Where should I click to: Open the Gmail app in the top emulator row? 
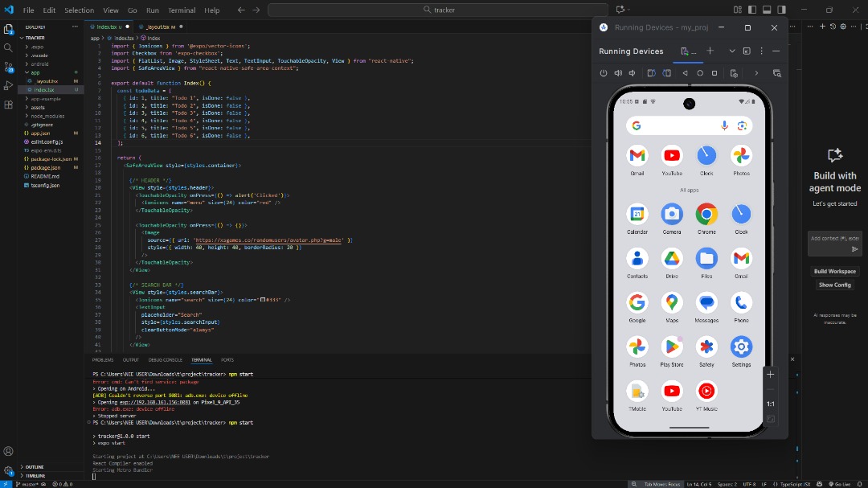tap(637, 161)
